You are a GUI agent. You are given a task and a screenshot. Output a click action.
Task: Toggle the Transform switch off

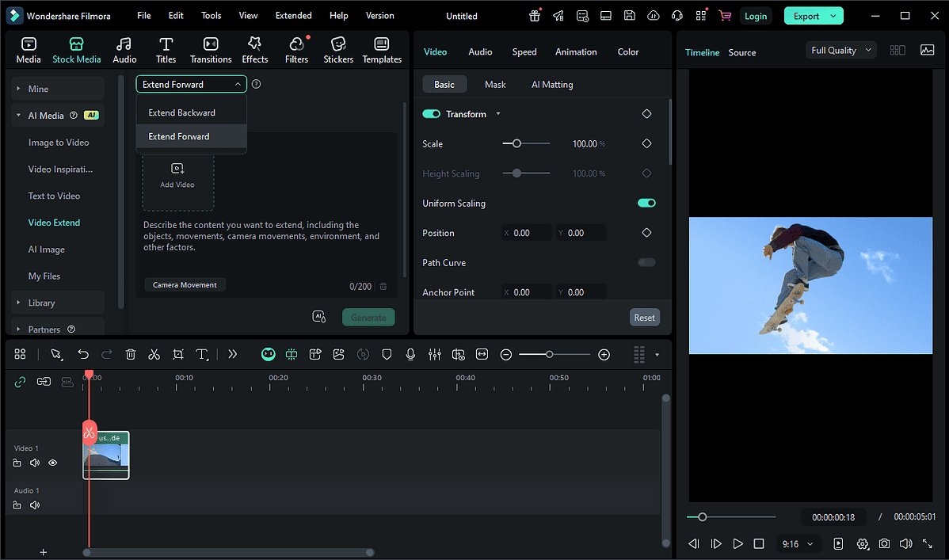click(432, 114)
